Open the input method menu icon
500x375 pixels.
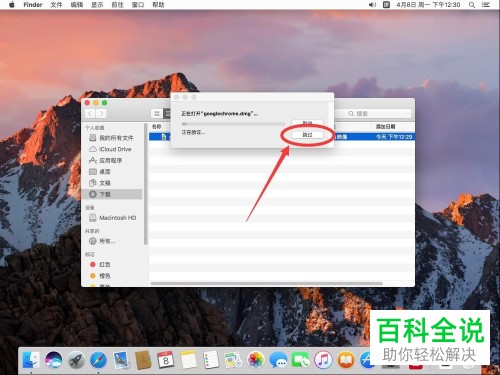tap(386, 5)
